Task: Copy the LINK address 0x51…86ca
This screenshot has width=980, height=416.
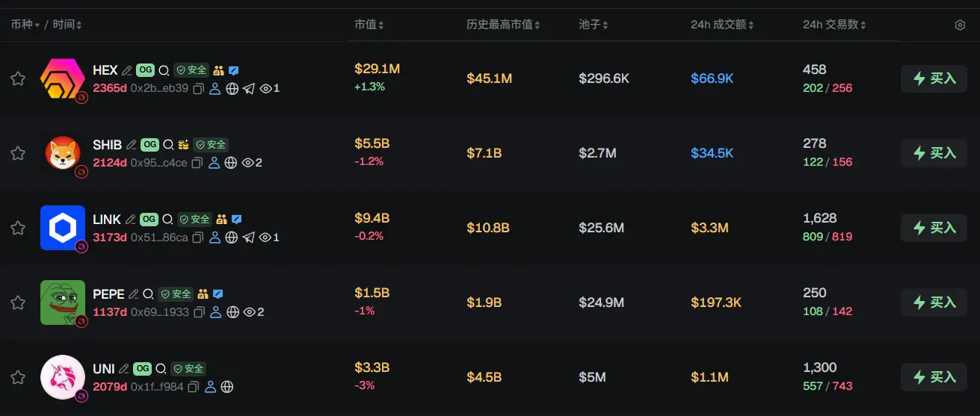Action: pyautogui.click(x=198, y=238)
